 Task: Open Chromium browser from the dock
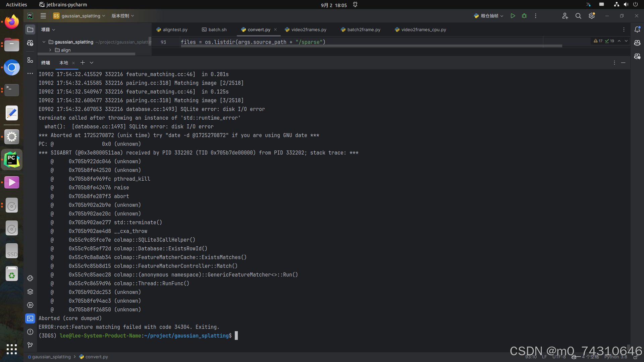[x=12, y=67]
